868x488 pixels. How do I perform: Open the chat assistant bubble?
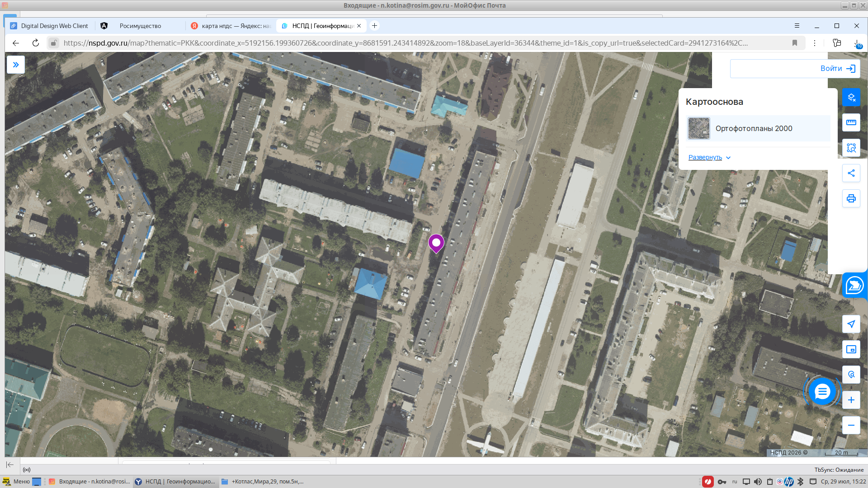coord(822,391)
